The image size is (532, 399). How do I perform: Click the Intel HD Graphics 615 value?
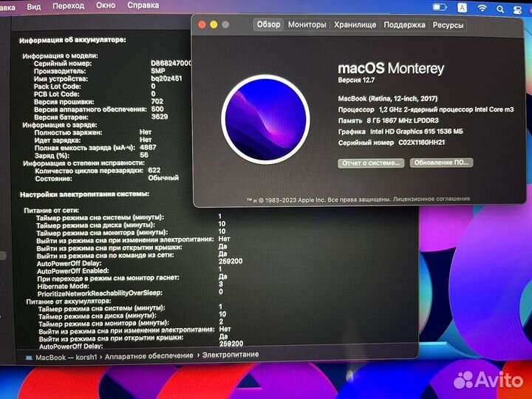(416, 132)
